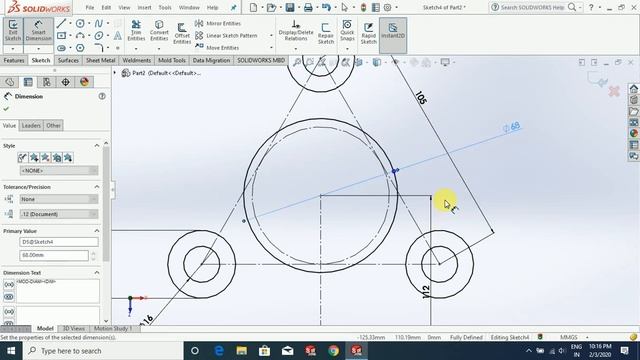Select the Line sketch tool

(x=61, y=24)
